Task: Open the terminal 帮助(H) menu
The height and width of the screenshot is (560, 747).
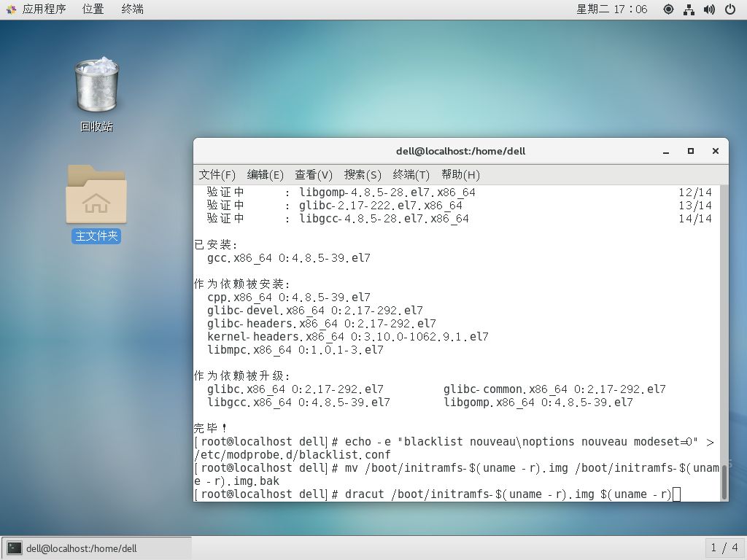Action: tap(460, 175)
